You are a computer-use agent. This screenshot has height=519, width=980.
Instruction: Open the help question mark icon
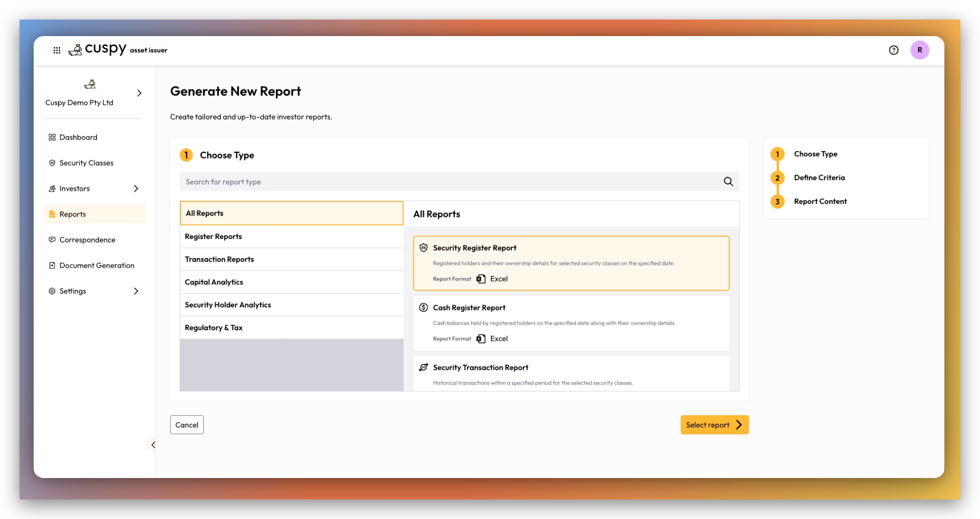pos(893,50)
